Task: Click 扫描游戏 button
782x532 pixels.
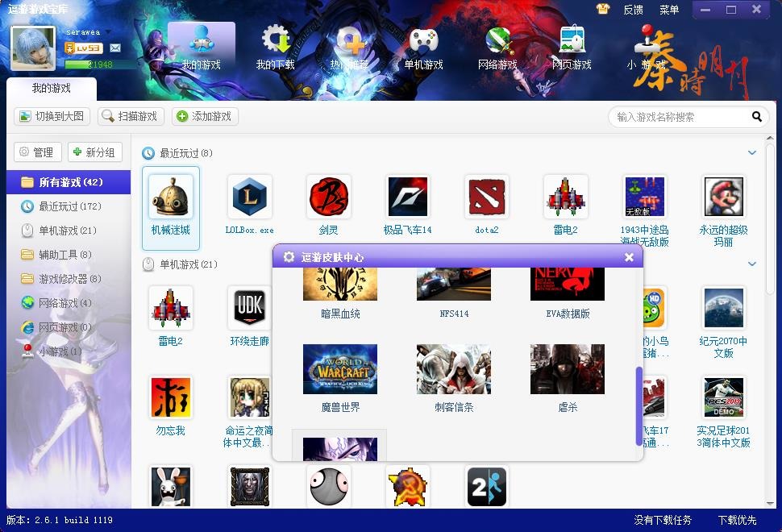Action: tap(130, 116)
